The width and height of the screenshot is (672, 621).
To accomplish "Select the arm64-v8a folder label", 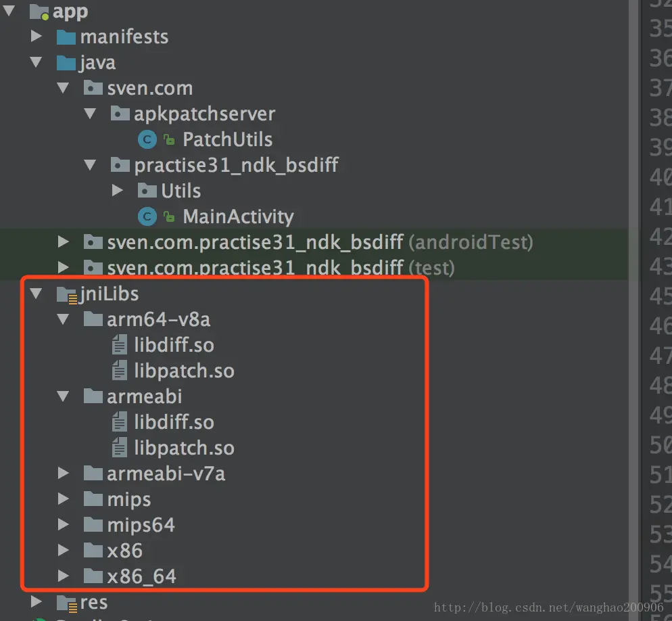I will point(159,319).
